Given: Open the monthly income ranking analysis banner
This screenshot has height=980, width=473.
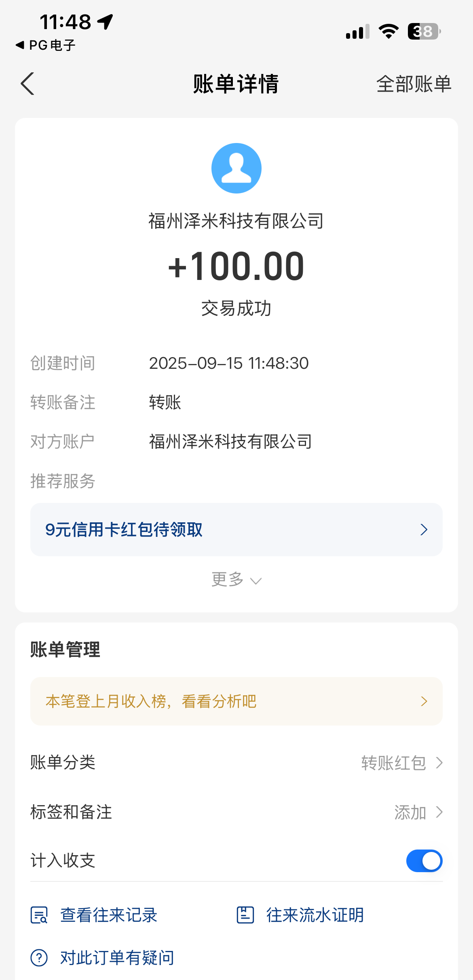Looking at the screenshot, I should pos(236,701).
